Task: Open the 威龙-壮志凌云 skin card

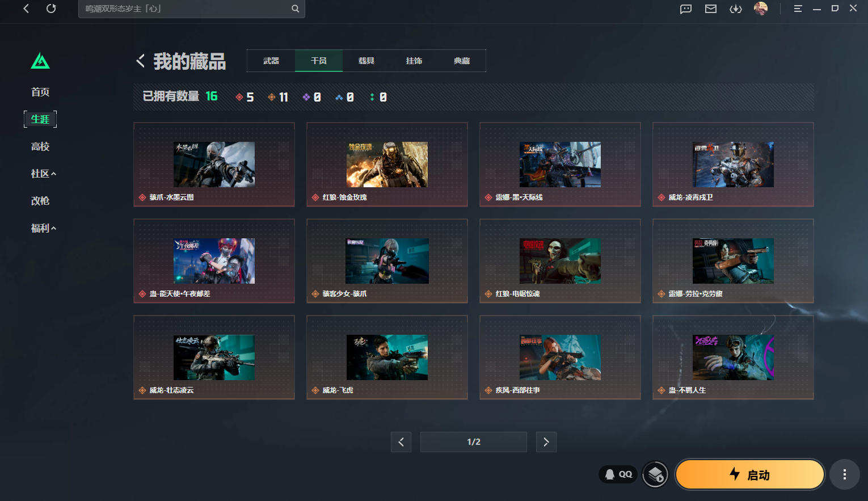Action: [214, 357]
